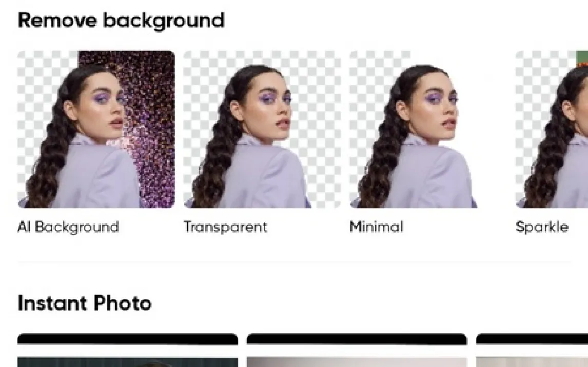The image size is (588, 367).
Task: Open the first Instant Photo card's black top bar
Action: coord(127,339)
